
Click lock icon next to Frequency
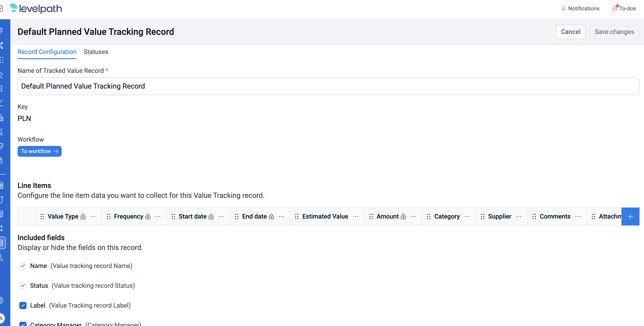click(x=148, y=216)
